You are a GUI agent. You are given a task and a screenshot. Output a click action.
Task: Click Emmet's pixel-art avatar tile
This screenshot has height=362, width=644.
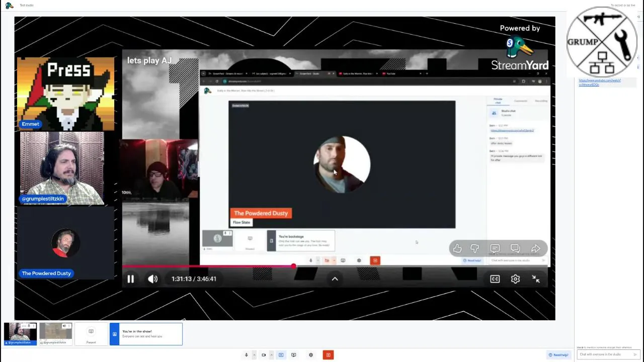click(65, 94)
